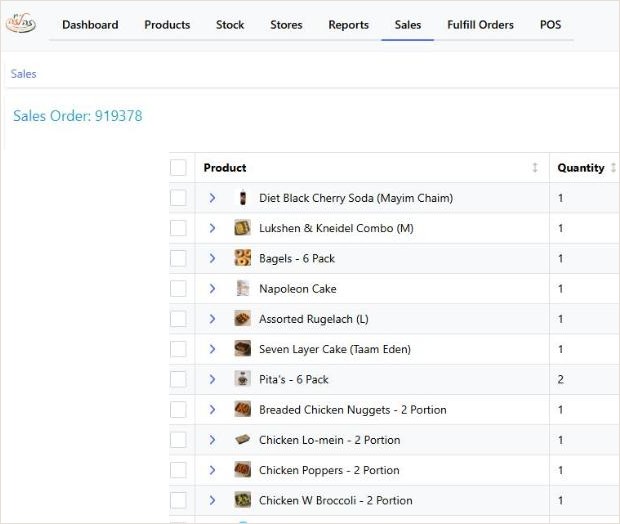Open the Stores tab
620x524 pixels.
[286, 25]
